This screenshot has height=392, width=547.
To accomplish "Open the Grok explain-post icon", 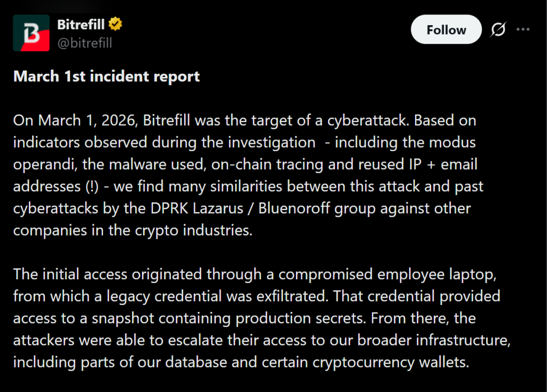I will [498, 30].
